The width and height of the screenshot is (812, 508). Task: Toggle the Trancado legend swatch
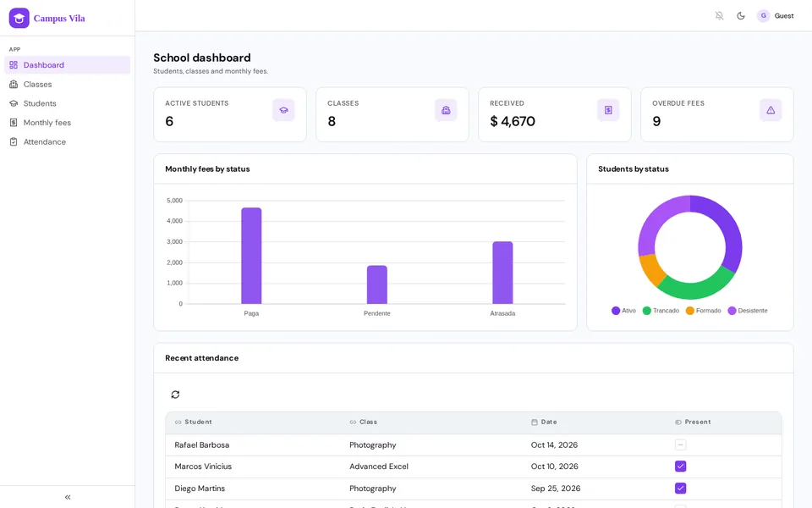pyautogui.click(x=647, y=311)
